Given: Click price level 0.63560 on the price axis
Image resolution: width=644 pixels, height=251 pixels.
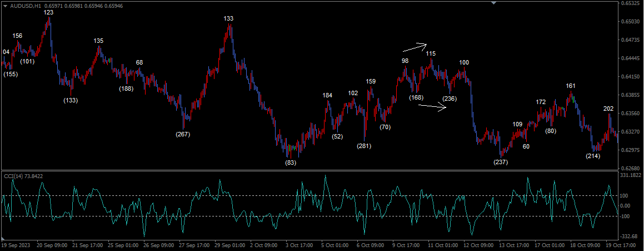Looking at the screenshot, I should point(632,114).
